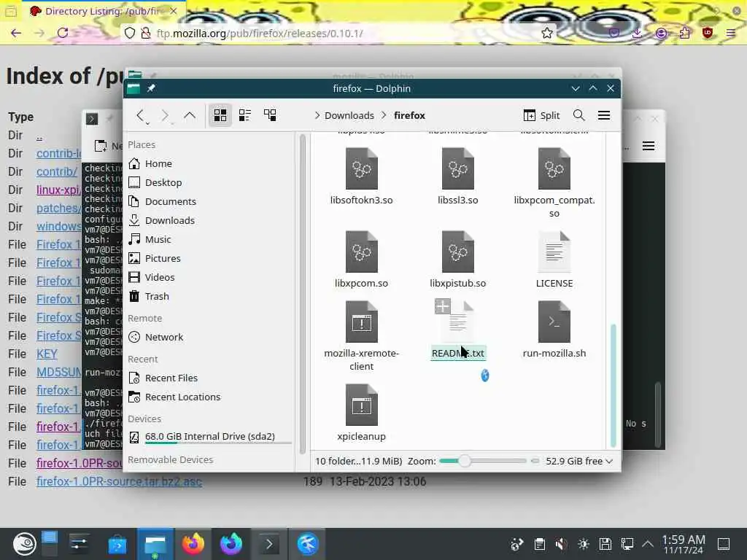Open firefox-1.0PR-source.tar.bz2.asc link
Screen dimensions: 747x560
point(119,481)
